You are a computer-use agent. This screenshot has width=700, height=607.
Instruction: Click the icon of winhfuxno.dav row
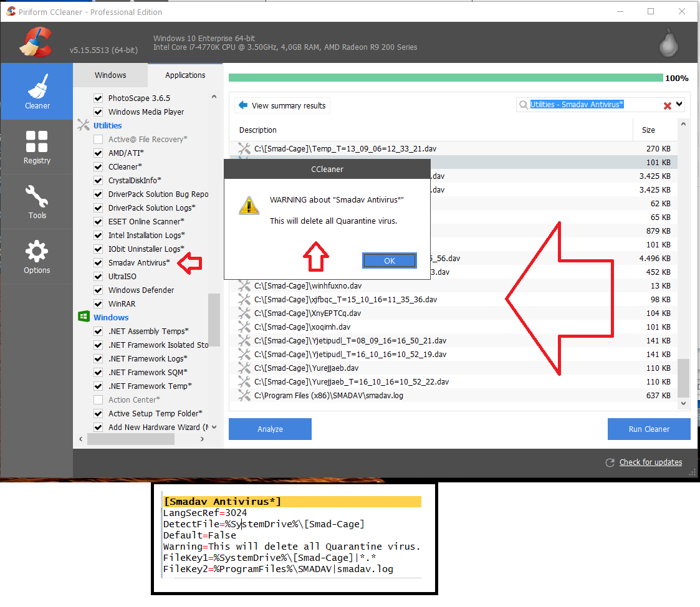[x=244, y=285]
